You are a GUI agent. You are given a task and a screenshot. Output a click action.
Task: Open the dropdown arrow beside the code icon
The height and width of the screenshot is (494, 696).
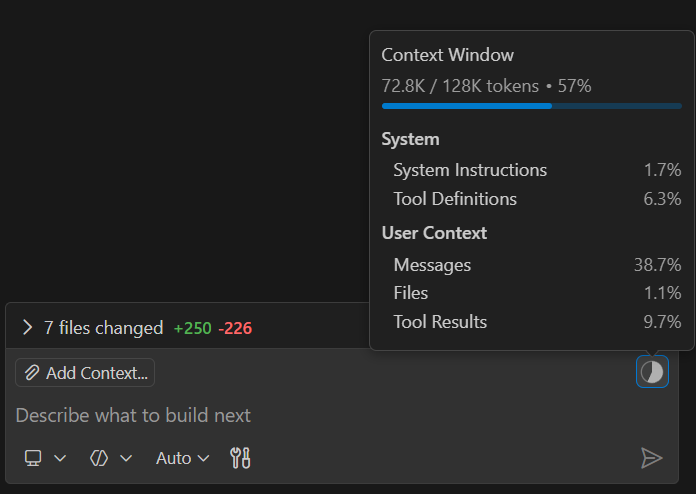126,458
